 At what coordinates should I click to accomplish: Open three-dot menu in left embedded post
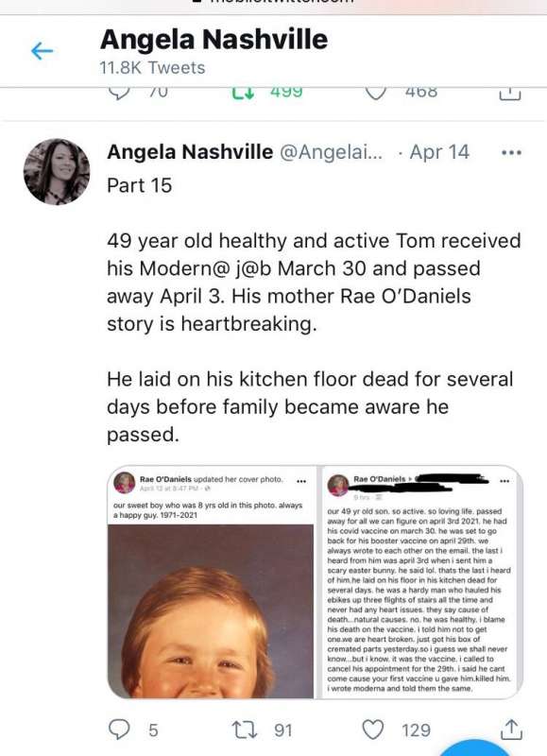pos(301,481)
